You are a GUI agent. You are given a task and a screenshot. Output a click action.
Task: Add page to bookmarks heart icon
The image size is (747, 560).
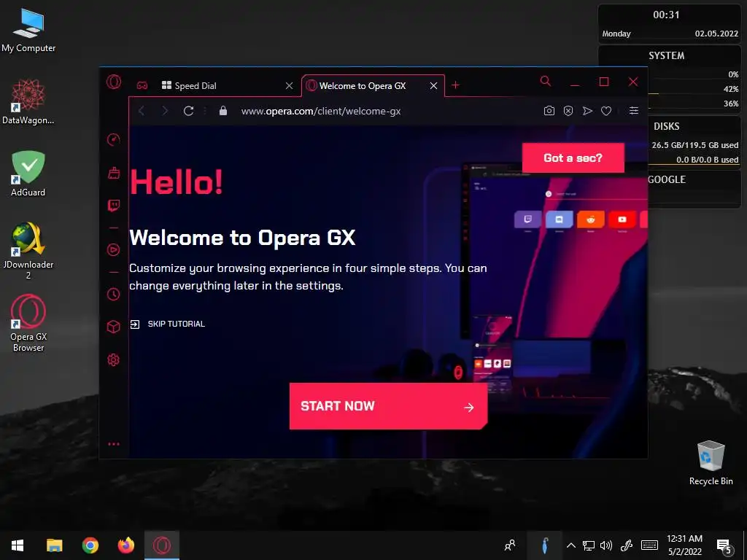point(606,111)
